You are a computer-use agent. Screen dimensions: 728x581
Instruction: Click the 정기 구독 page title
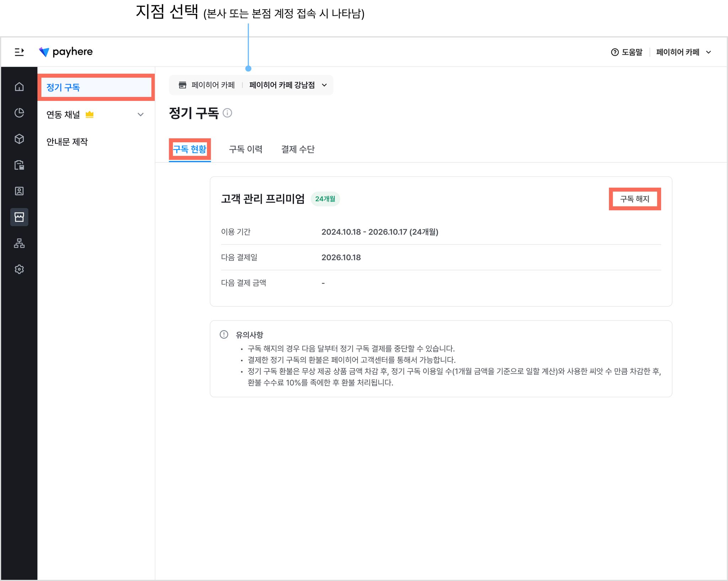pyautogui.click(x=194, y=113)
